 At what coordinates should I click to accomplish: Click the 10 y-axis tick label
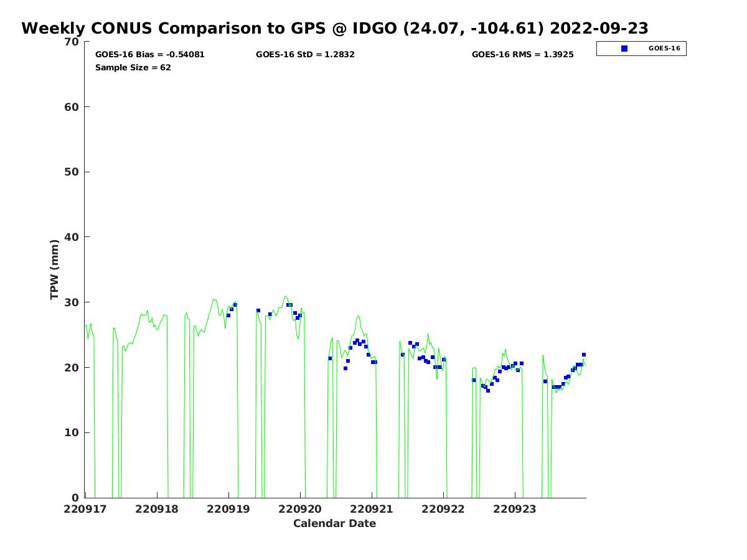(x=72, y=432)
